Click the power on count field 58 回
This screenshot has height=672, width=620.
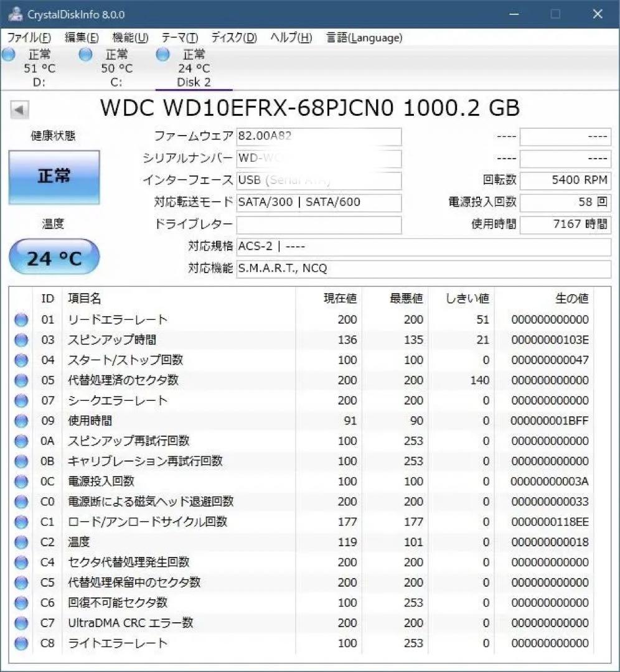[x=566, y=203]
